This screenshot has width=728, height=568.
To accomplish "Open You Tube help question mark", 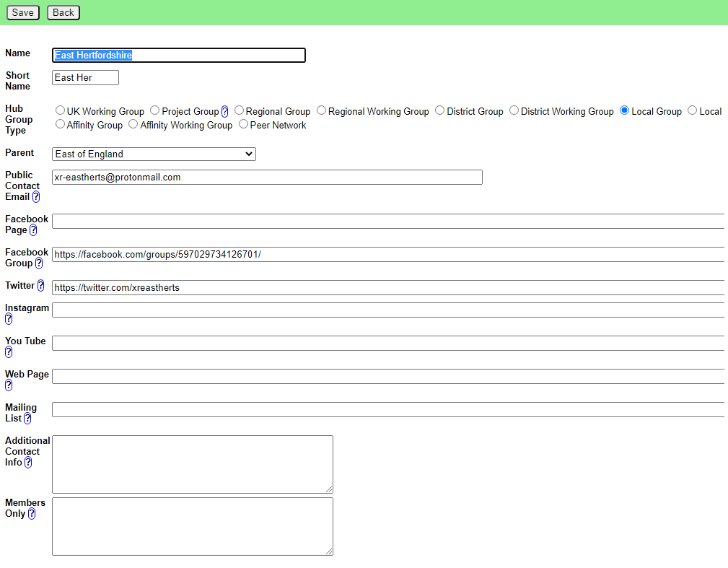I will point(9,352).
